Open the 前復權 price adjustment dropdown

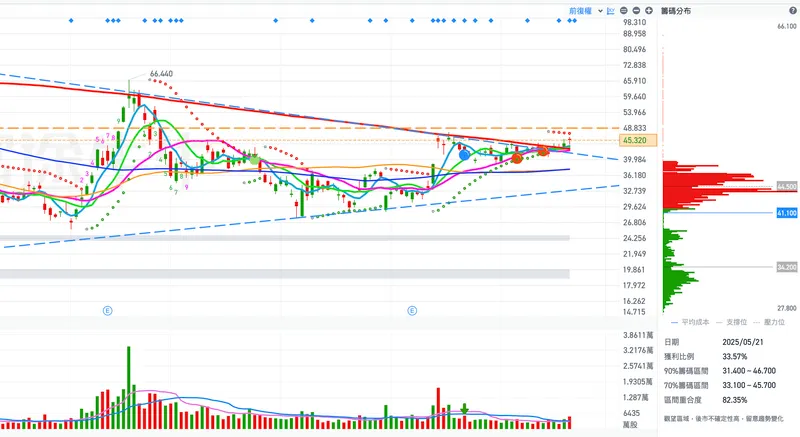point(586,11)
